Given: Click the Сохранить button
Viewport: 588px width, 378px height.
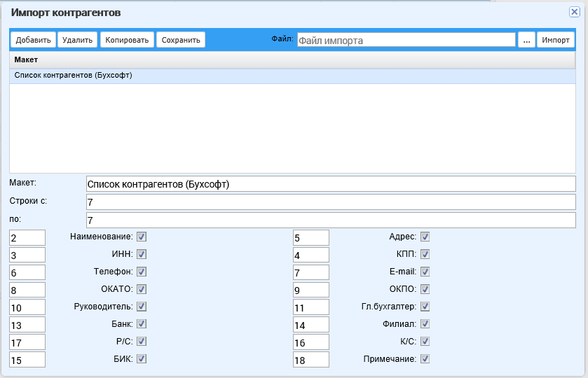Looking at the screenshot, I should 181,40.
